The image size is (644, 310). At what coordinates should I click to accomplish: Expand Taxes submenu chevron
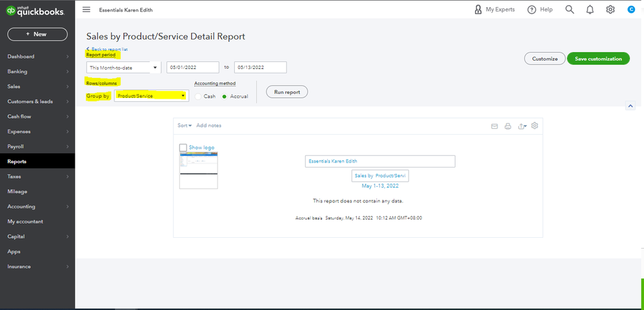[67, 177]
